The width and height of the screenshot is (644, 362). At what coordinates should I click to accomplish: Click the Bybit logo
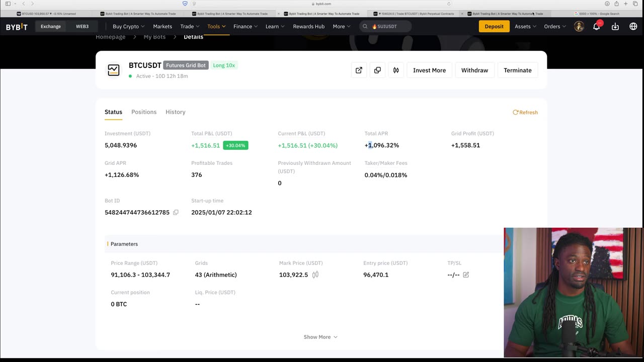point(17,27)
